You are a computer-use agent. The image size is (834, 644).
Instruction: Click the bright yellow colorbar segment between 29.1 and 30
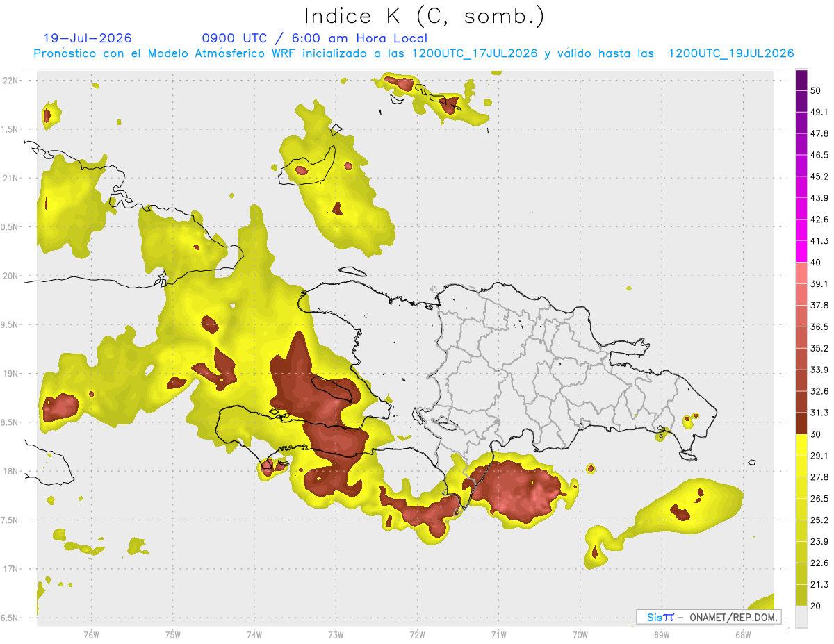pos(801,445)
